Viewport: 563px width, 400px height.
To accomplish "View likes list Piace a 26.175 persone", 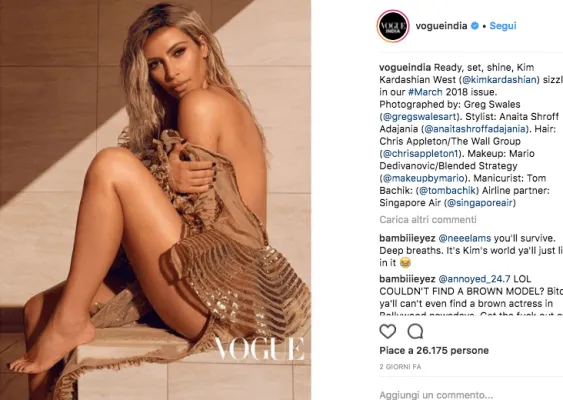I will 434,350.
